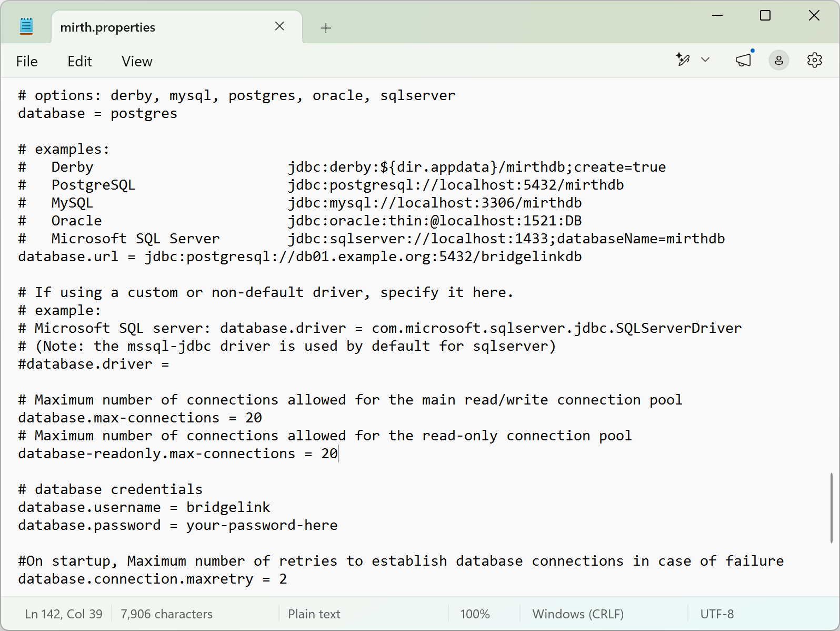Click the '# examples:' comment line
This screenshot has height=631, width=840.
pyautogui.click(x=64, y=150)
